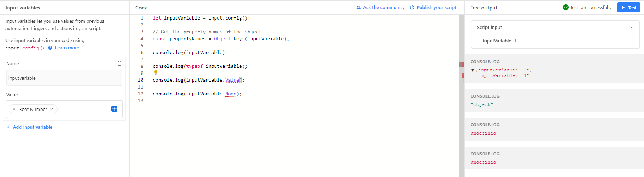This screenshot has width=644, height=177.
Task: Click the typeof inputVariable log line
Action: click(x=200, y=66)
